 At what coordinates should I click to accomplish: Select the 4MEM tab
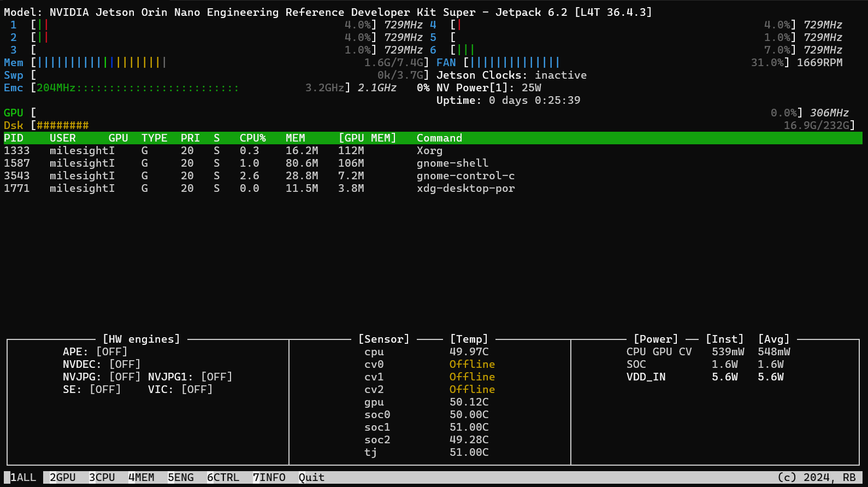pyautogui.click(x=141, y=477)
